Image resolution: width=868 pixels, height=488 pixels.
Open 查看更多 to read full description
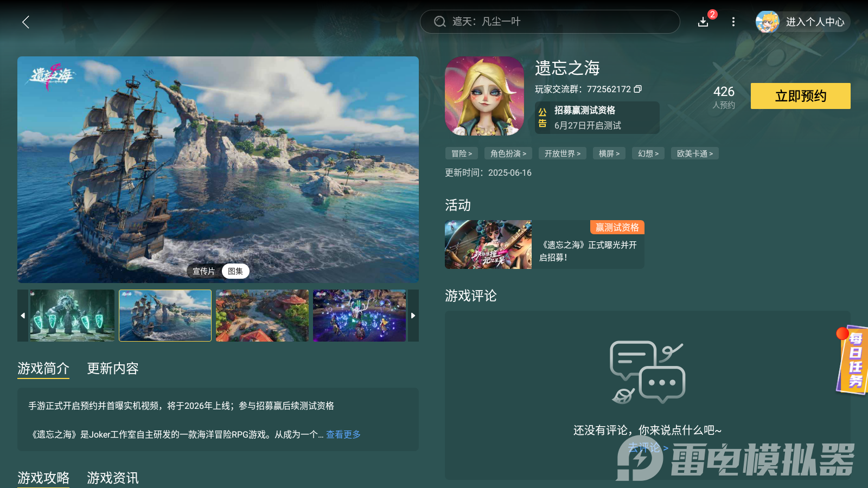[342, 434]
